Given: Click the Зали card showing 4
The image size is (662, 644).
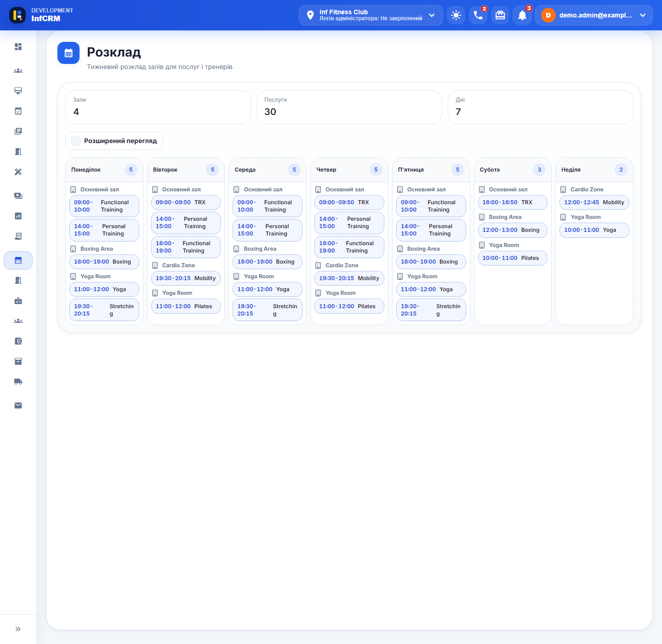Looking at the screenshot, I should (x=158, y=107).
